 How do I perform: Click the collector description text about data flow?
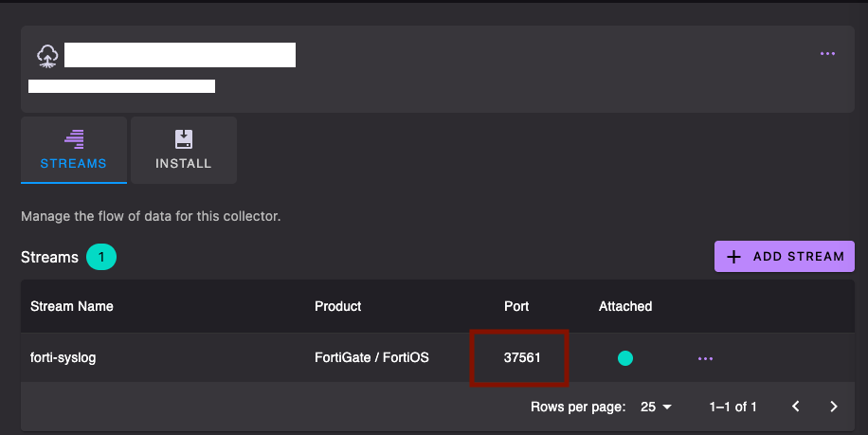(x=151, y=216)
